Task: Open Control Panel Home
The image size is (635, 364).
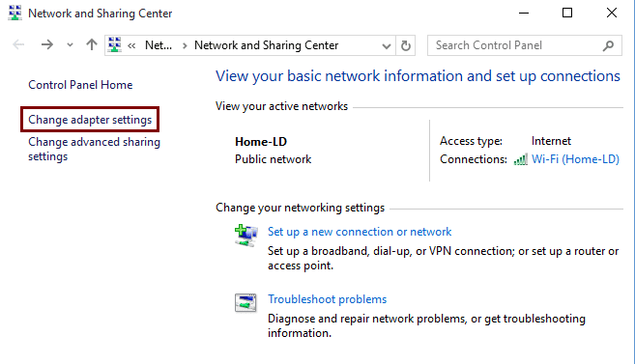Action: tap(80, 85)
